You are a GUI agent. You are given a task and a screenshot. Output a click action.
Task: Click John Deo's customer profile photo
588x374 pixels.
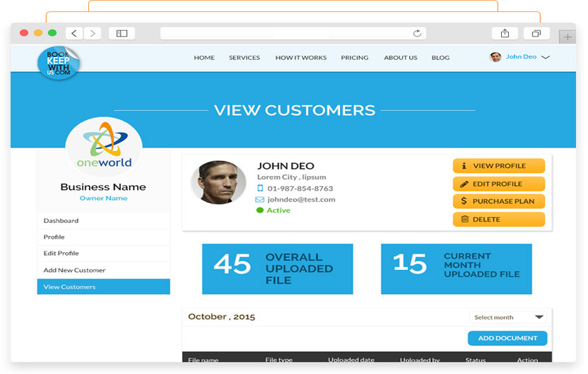point(218,182)
